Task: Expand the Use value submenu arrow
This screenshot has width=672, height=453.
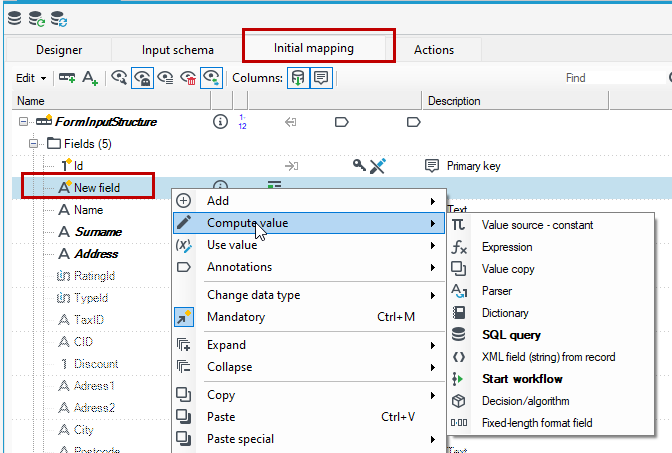Action: (x=433, y=245)
